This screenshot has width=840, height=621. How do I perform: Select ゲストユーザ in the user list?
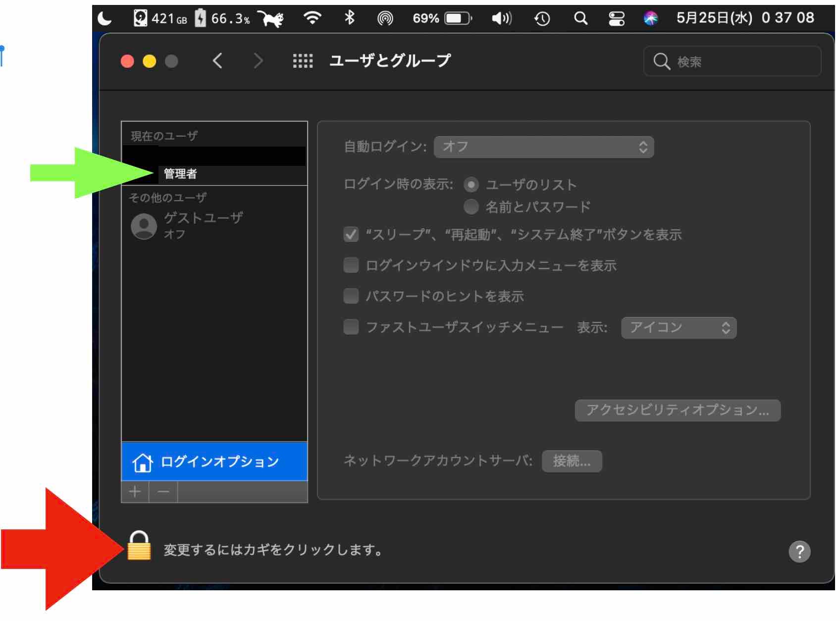[x=214, y=225]
